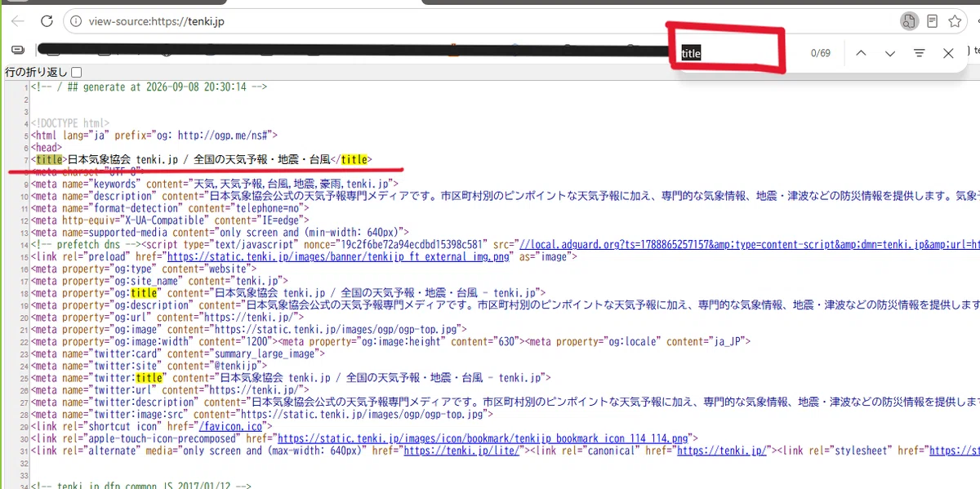Click the 0/69 match counter

pos(820,53)
